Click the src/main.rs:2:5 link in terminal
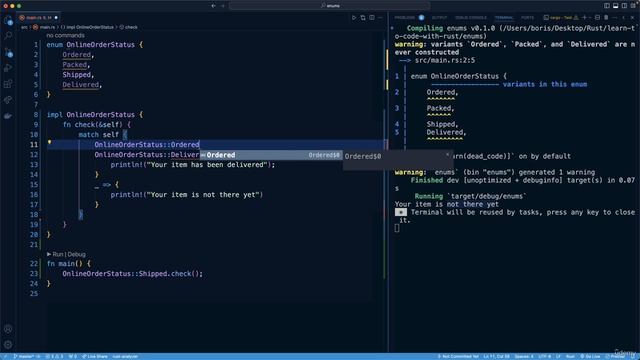The image size is (640, 360). [445, 60]
